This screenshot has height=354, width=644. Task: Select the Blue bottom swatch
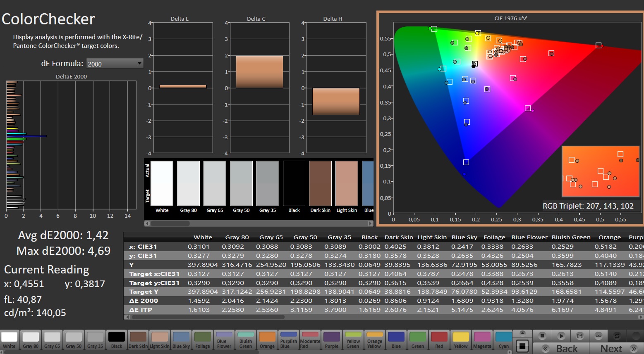(396, 340)
